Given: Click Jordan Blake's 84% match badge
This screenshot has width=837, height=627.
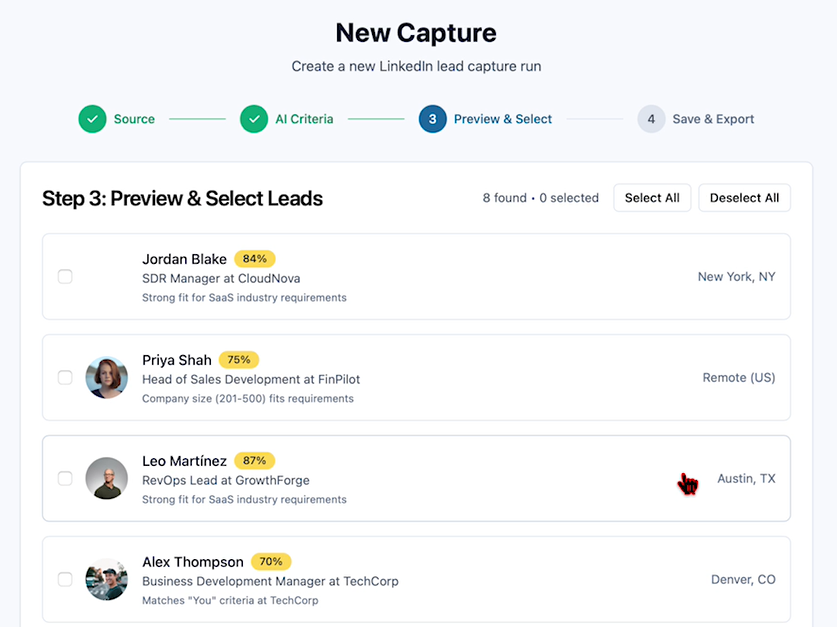Looking at the screenshot, I should click(255, 259).
